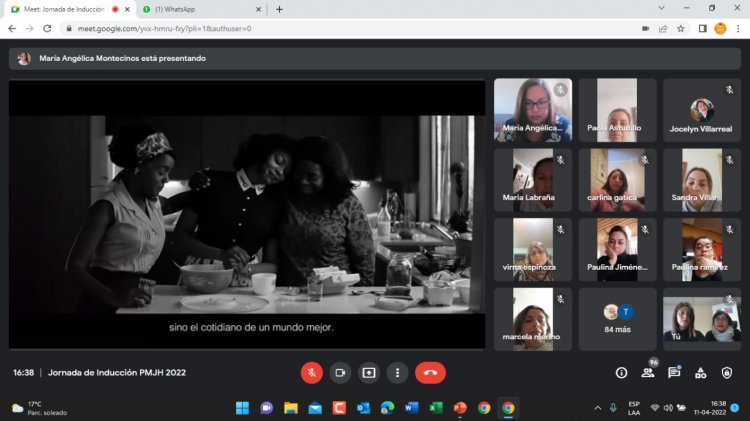Show hidden system tray icons

point(597,408)
